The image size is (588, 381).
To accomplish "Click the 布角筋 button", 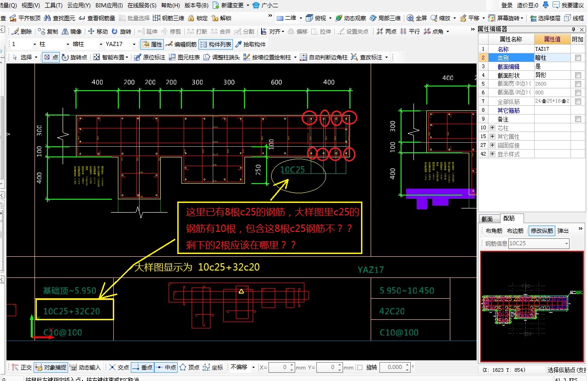I will pos(494,231).
